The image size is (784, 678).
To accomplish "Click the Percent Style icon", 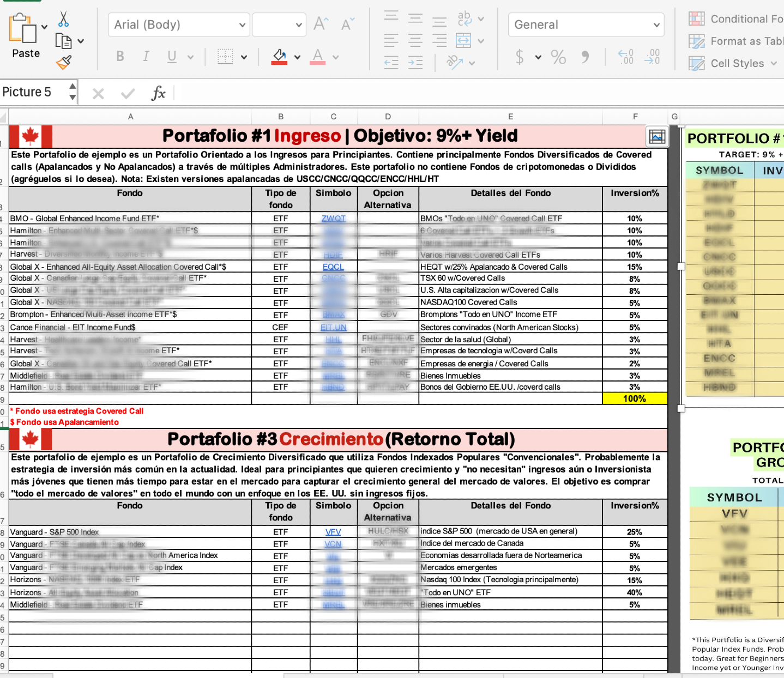I will [x=558, y=57].
